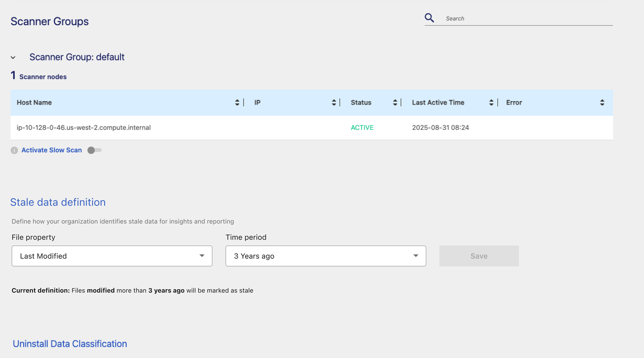Select the Scanner Groups heading

49,21
